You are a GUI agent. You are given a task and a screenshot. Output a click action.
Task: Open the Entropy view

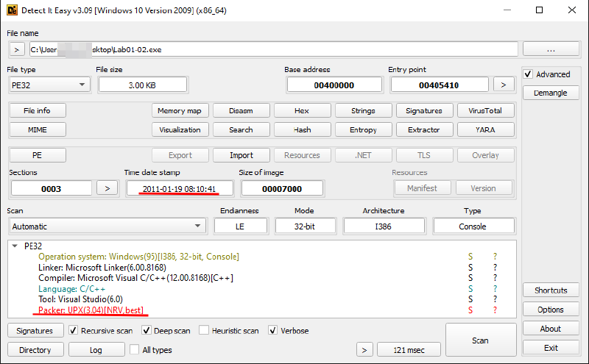coord(363,129)
